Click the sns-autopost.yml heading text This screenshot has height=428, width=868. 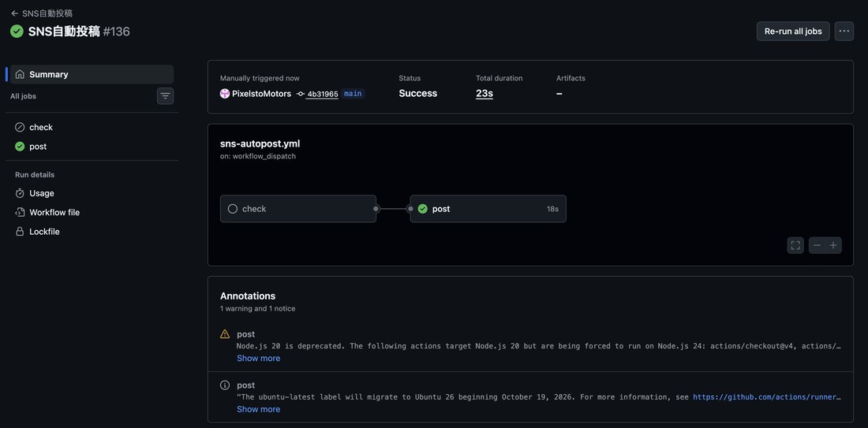pyautogui.click(x=260, y=143)
